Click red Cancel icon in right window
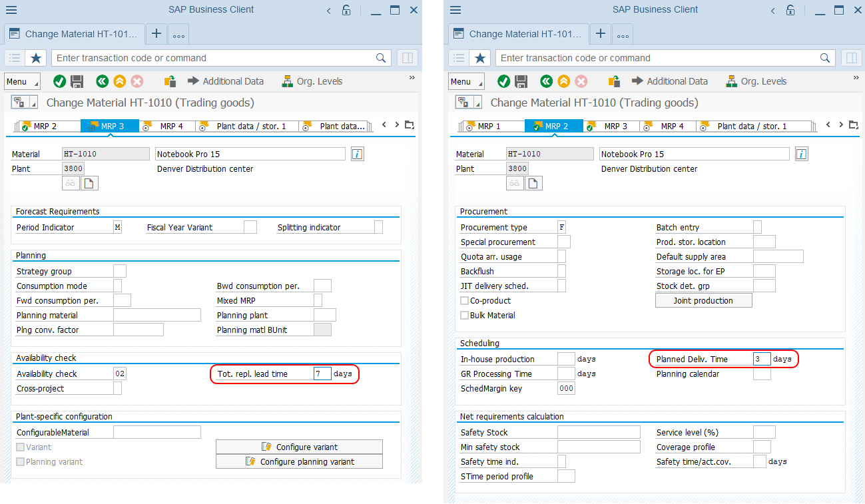The height and width of the screenshot is (504, 865). coord(581,81)
